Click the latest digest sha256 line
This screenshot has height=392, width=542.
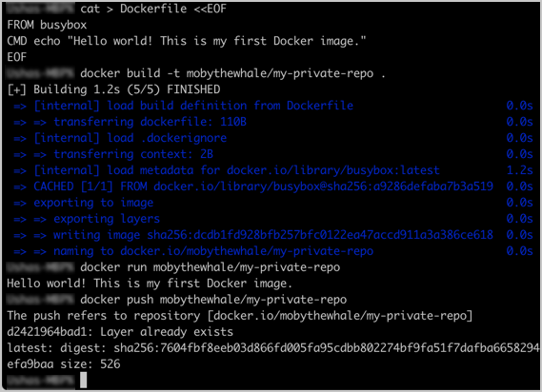(273, 348)
